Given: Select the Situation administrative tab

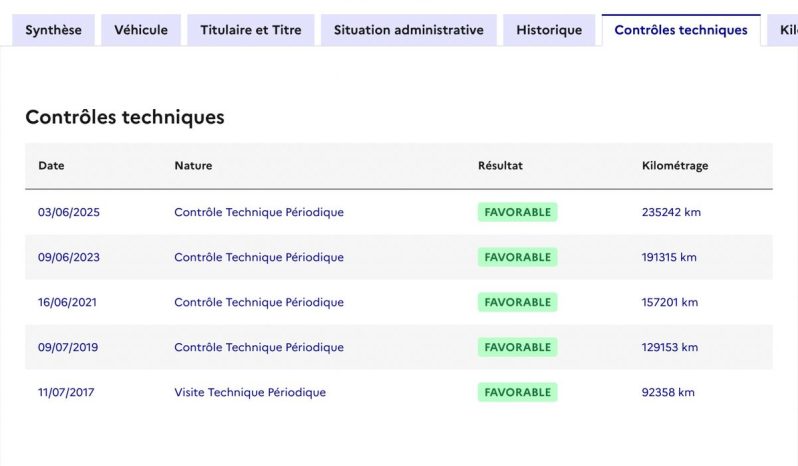Looking at the screenshot, I should [x=409, y=30].
